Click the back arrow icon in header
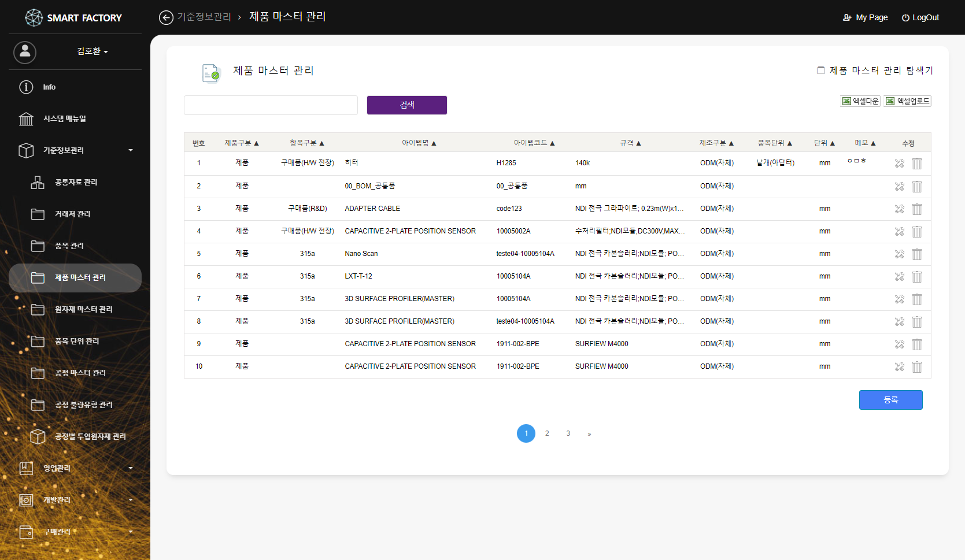This screenshot has height=560, width=965. coord(166,18)
